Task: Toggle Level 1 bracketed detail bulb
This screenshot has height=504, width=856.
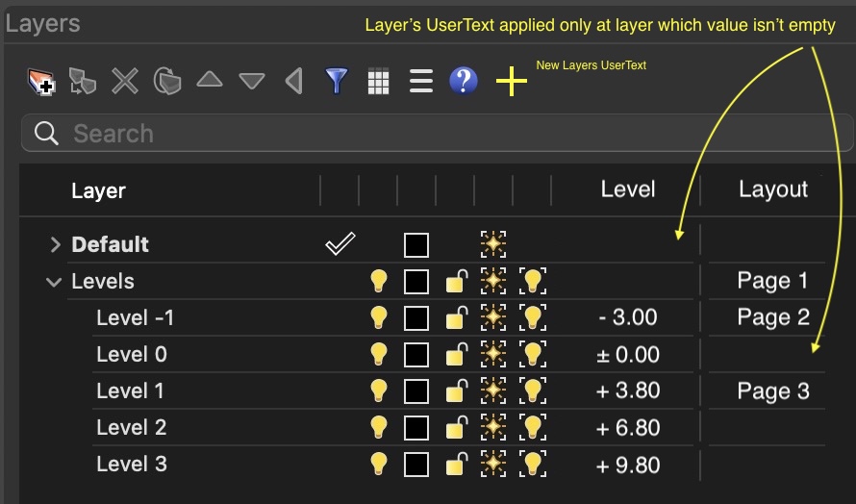Action: [532, 391]
